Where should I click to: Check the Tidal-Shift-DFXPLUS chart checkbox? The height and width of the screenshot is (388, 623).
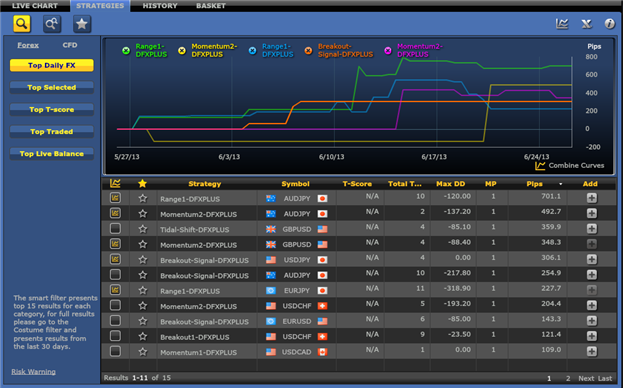point(115,229)
